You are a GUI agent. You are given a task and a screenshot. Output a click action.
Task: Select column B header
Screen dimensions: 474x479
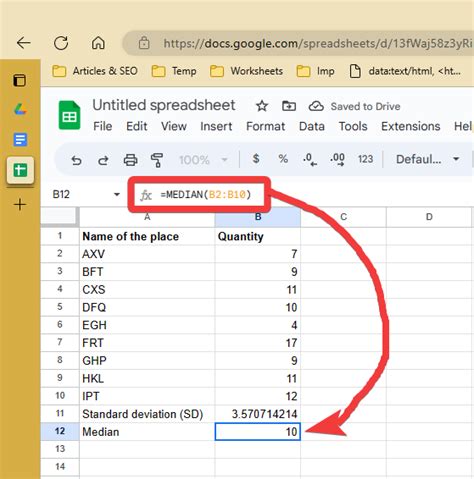pyautogui.click(x=258, y=217)
